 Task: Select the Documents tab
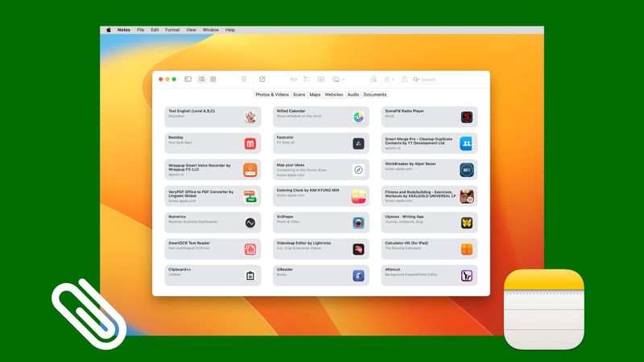375,94
